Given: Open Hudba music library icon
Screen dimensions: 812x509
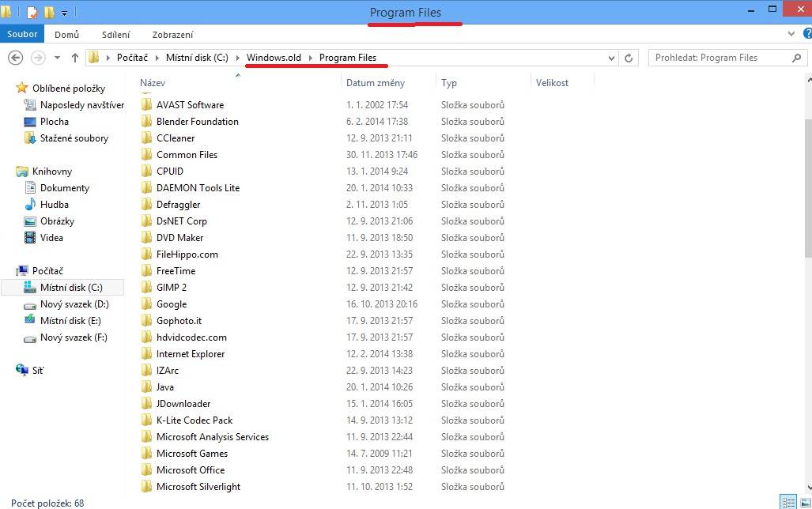Looking at the screenshot, I should pyautogui.click(x=30, y=204).
